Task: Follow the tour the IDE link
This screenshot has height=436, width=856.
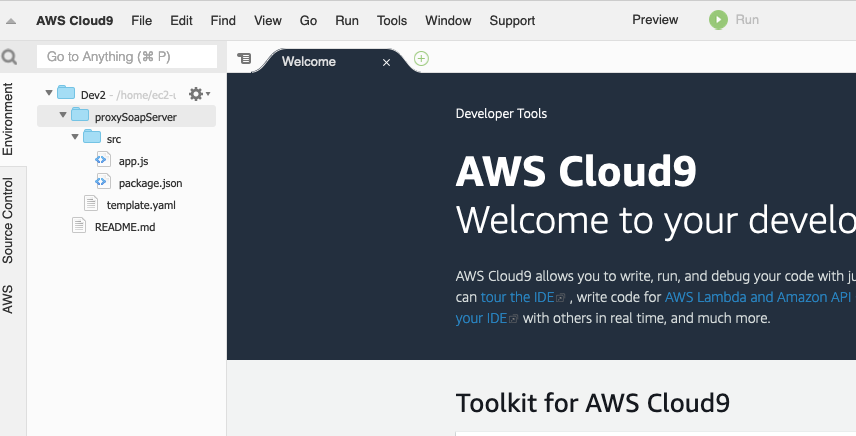Action: tap(517, 297)
